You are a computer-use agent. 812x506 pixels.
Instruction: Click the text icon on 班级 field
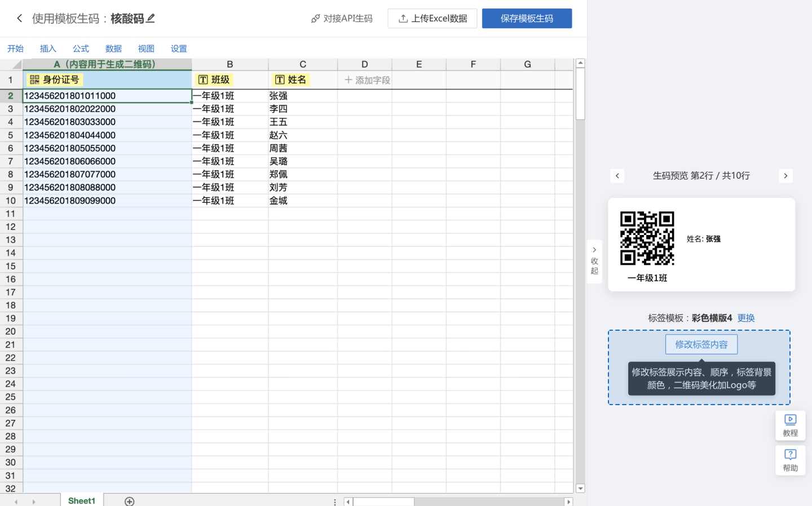[203, 80]
